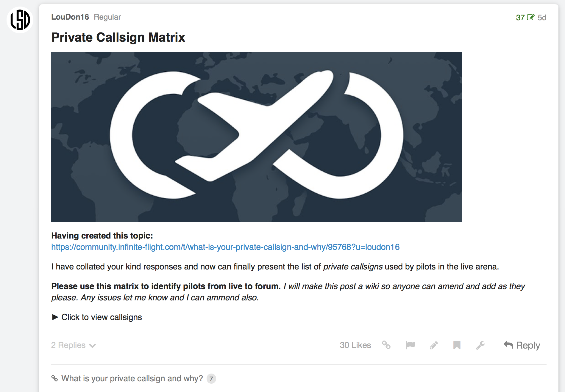
Task: View the post's 37 edits history
Action: click(525, 18)
